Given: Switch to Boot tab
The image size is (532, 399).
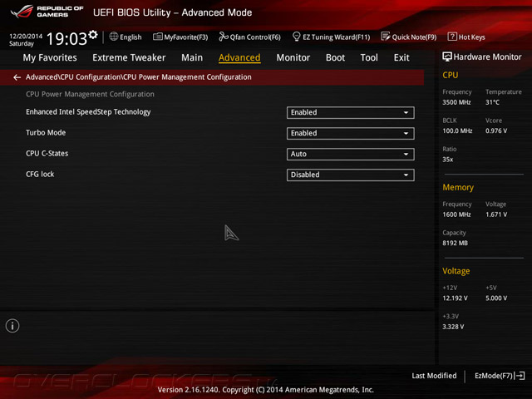Looking at the screenshot, I should (x=335, y=57).
